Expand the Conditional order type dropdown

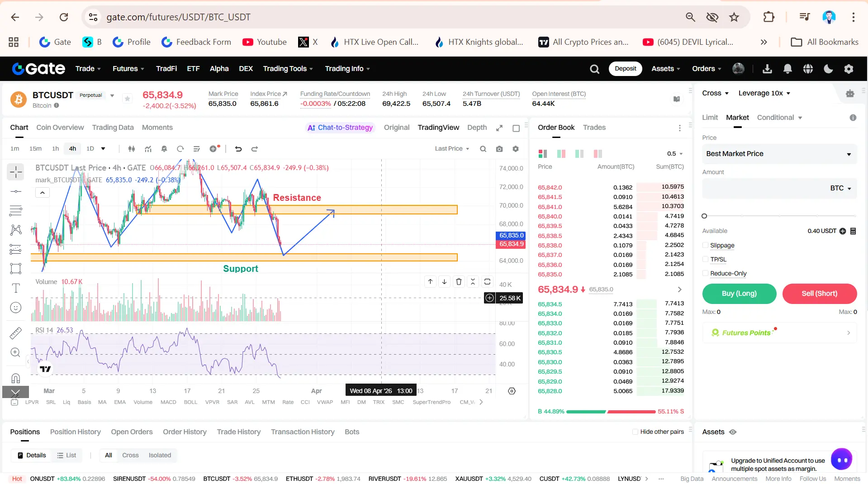click(779, 118)
